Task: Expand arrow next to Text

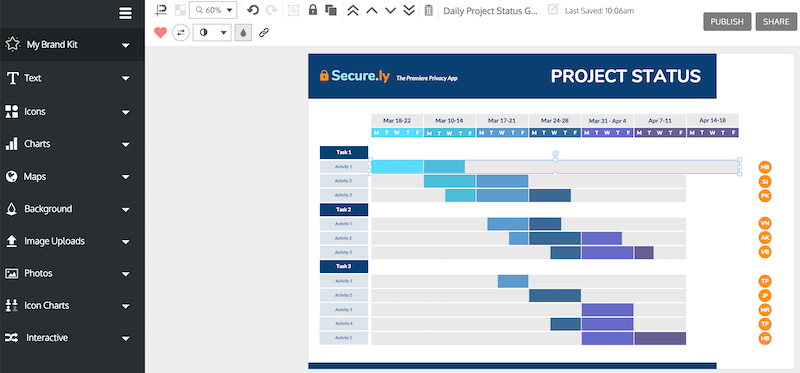Action: (x=126, y=79)
